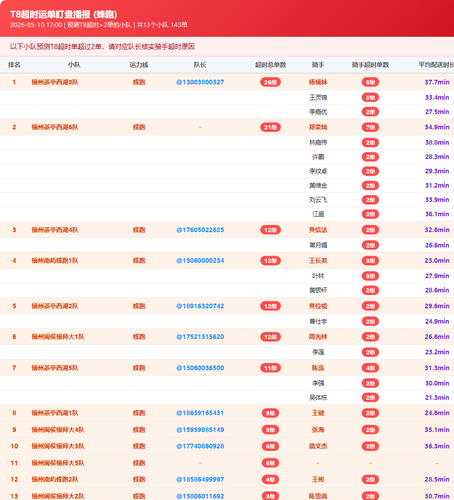
Task: Select the 26单 total overtime badge
Action: click(270, 82)
